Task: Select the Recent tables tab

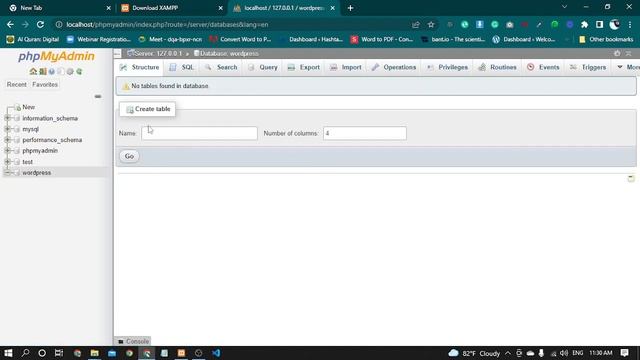Action: click(16, 84)
